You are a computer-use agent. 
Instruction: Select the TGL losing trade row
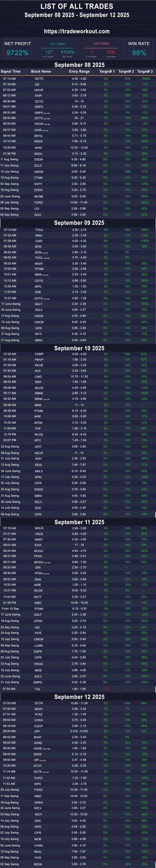click(78, 689)
